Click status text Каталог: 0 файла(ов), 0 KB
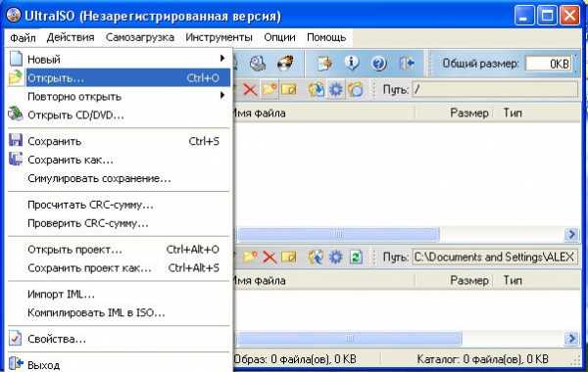 (482, 359)
